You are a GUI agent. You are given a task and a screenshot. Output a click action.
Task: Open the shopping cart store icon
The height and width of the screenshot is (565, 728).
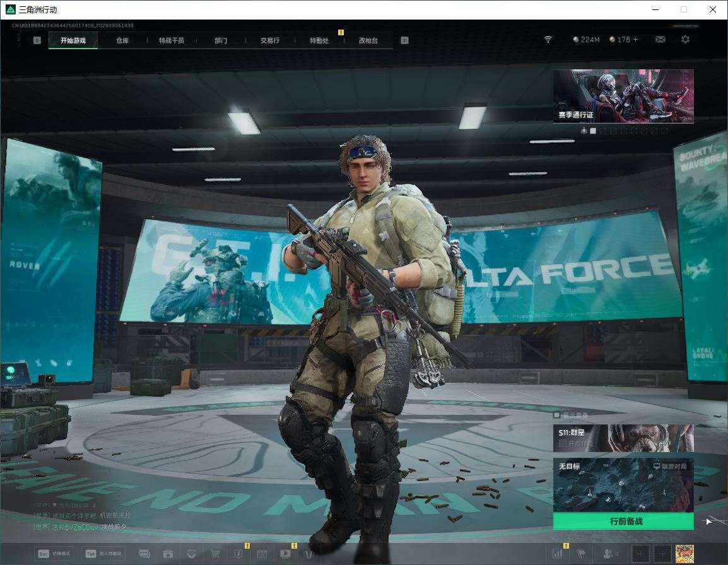coord(215,554)
